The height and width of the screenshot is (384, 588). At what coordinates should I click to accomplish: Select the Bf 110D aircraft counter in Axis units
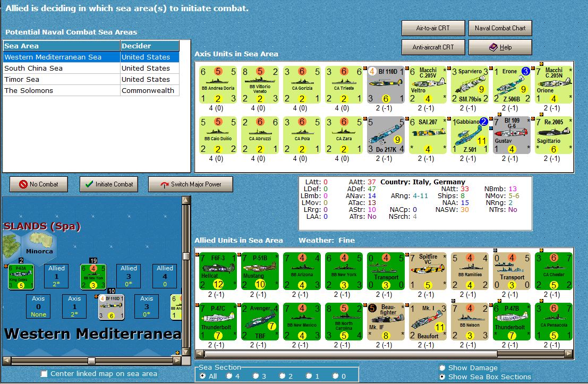point(386,85)
